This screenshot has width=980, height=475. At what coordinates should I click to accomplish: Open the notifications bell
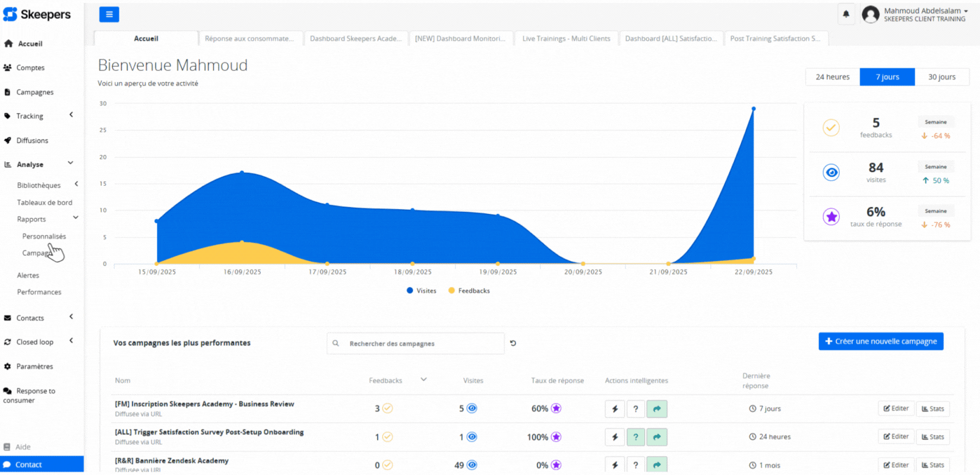click(846, 14)
